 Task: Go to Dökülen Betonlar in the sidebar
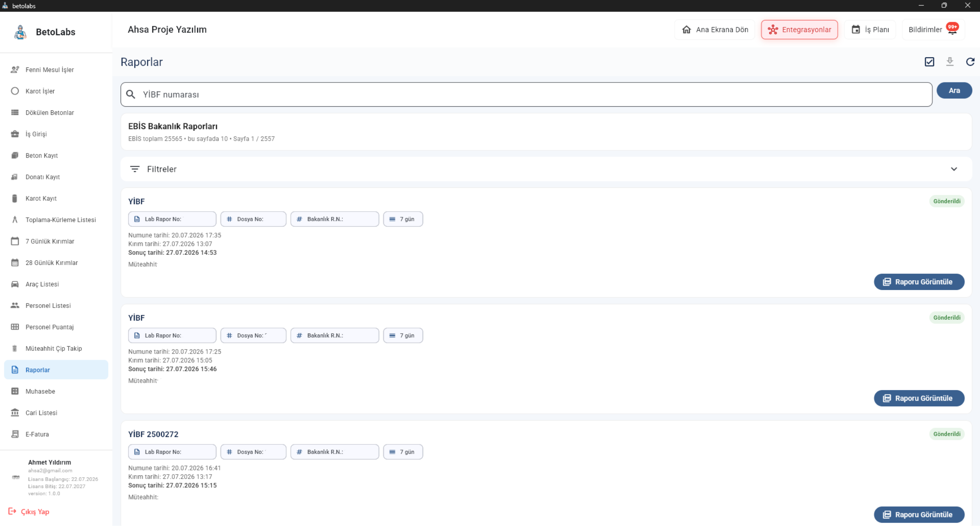[56, 113]
